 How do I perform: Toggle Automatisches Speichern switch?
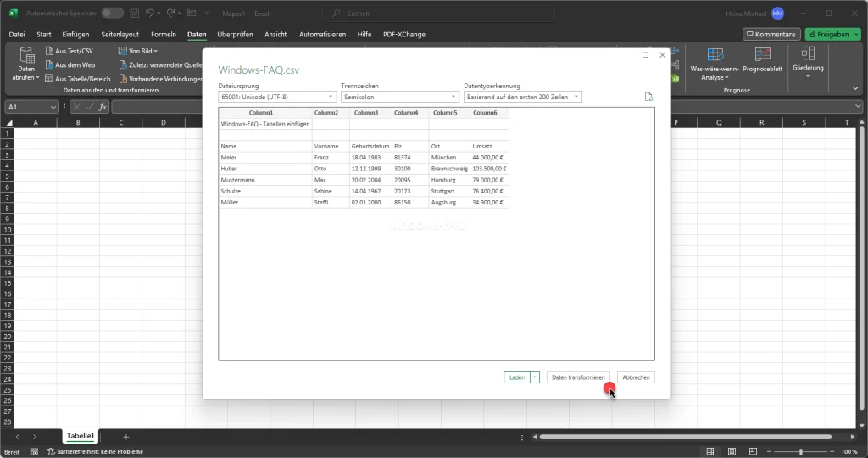pos(113,14)
